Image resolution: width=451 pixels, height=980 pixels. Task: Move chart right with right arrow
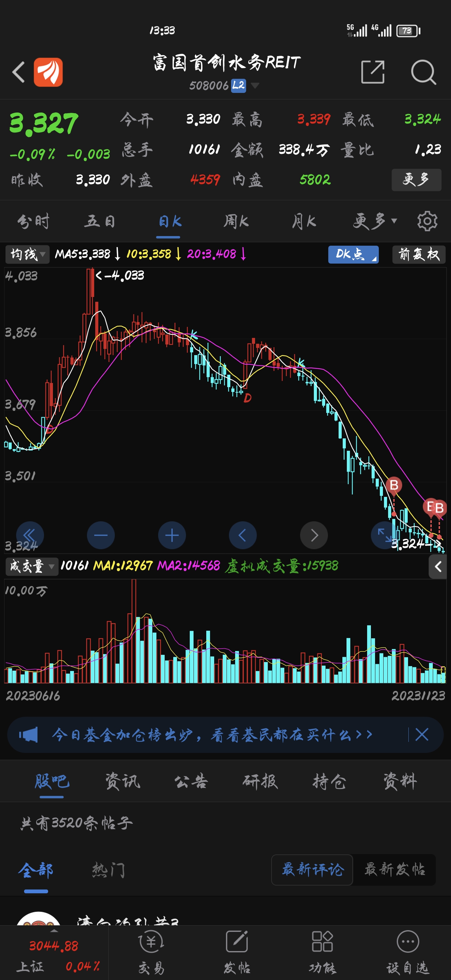[x=314, y=535]
